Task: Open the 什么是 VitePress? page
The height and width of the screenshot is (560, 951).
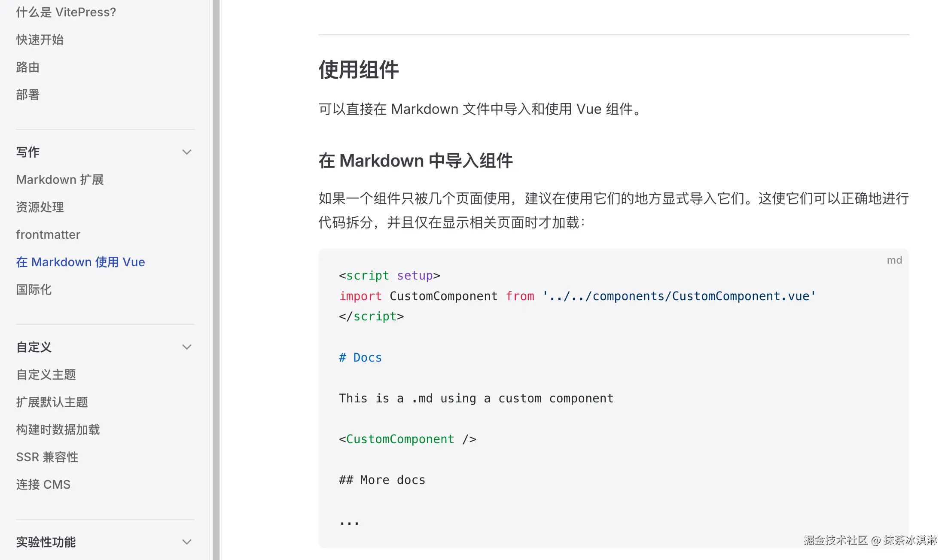Action: click(66, 12)
